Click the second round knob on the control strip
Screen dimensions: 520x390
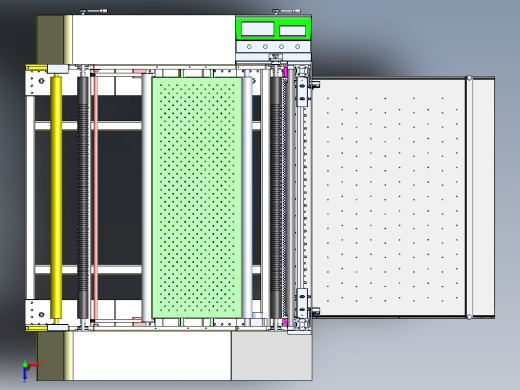(x=265, y=47)
